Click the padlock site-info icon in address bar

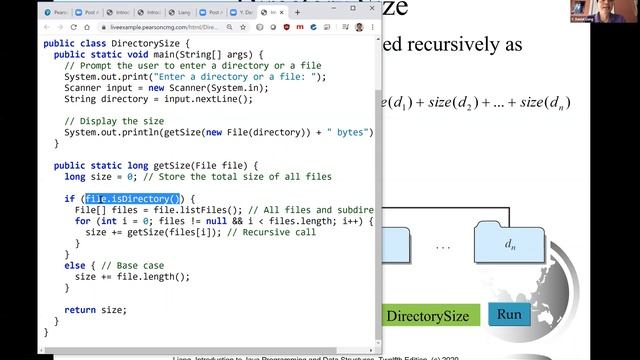(104, 27)
